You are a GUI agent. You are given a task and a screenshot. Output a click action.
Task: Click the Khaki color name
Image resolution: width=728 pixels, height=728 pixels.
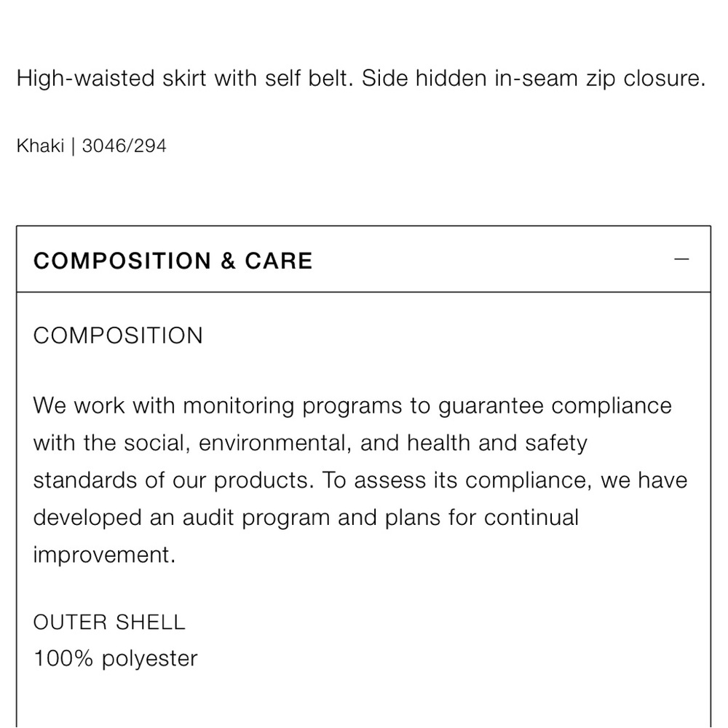(40, 146)
